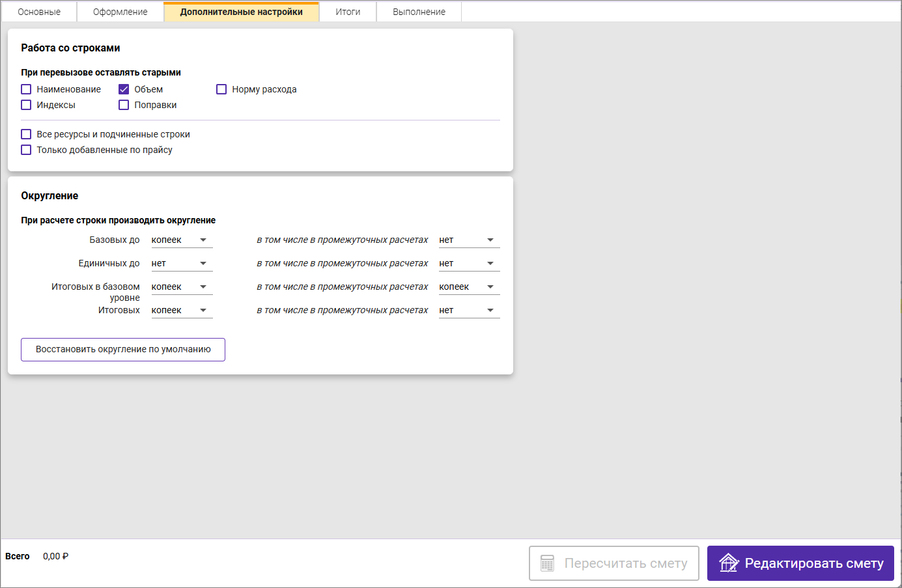Viewport: 902px width, 588px height.
Task: Click the house icon on Редактировать смету
Action: (729, 563)
